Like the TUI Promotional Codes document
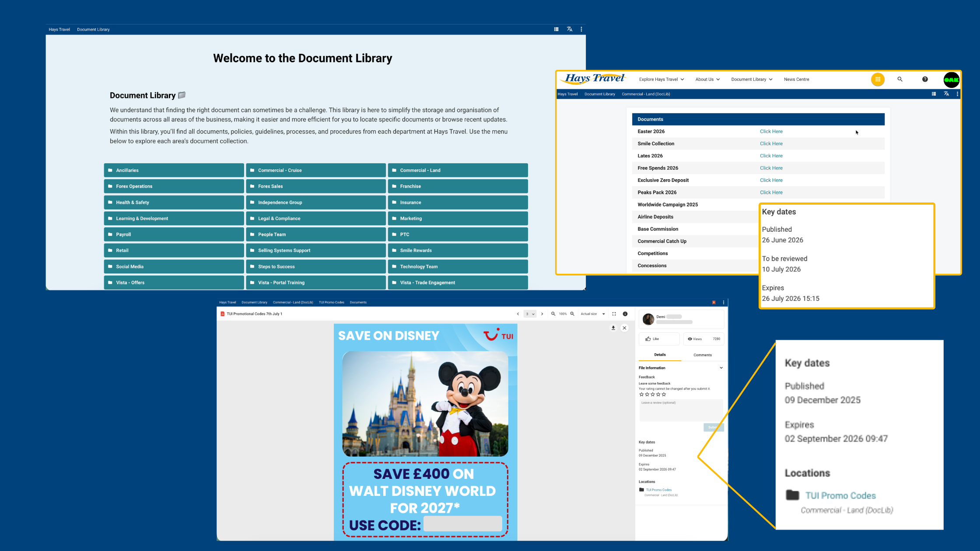Image resolution: width=980 pixels, height=551 pixels. pyautogui.click(x=659, y=339)
